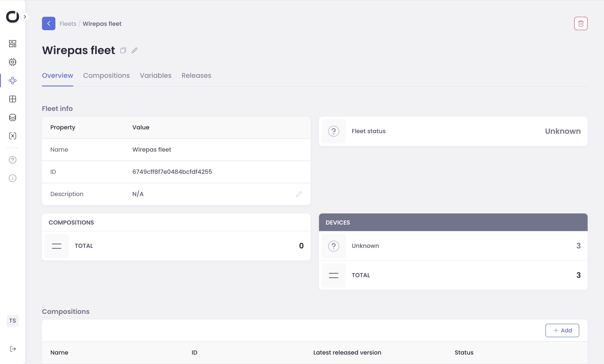Click the logout icon at sidebar bottom
604x364 pixels.
point(13,349)
